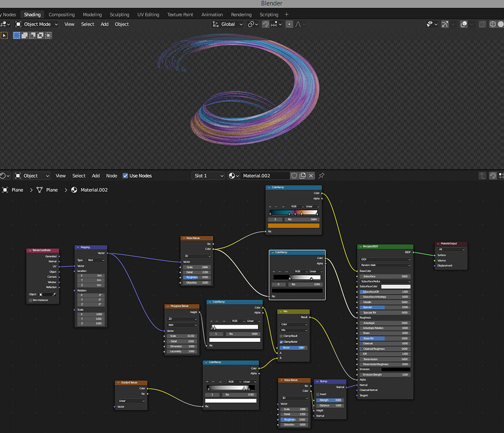Adjust the Bump Strength slider
Screen dimensions: 504x433
(330, 400)
